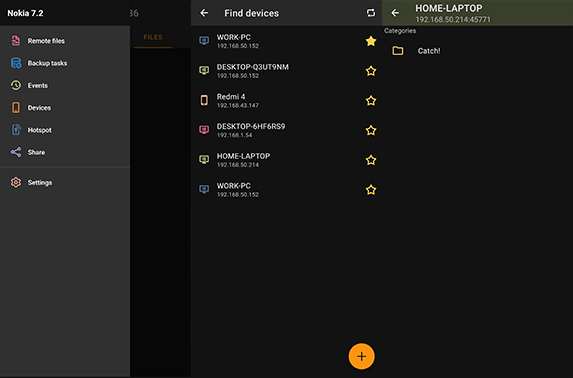Click the Catch! yellow folder icon

click(398, 50)
